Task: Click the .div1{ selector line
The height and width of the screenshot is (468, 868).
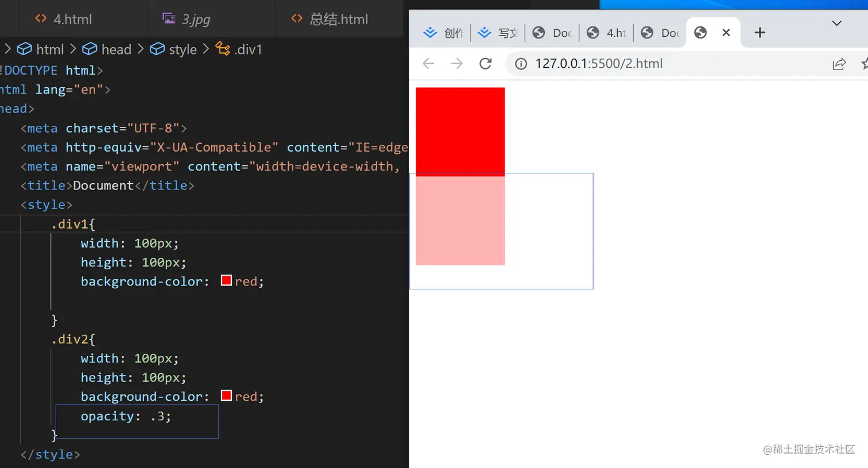Action: (x=73, y=224)
